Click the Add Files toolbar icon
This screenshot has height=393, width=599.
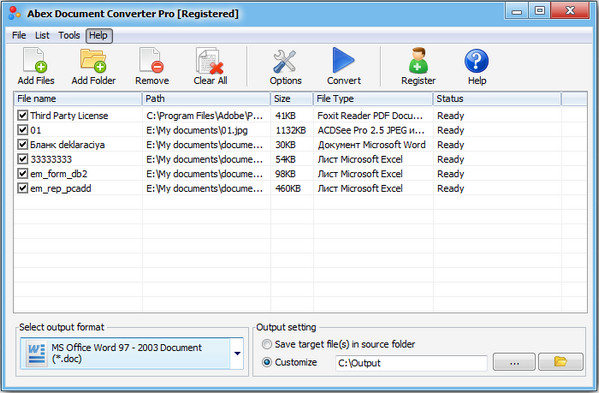tap(35, 60)
